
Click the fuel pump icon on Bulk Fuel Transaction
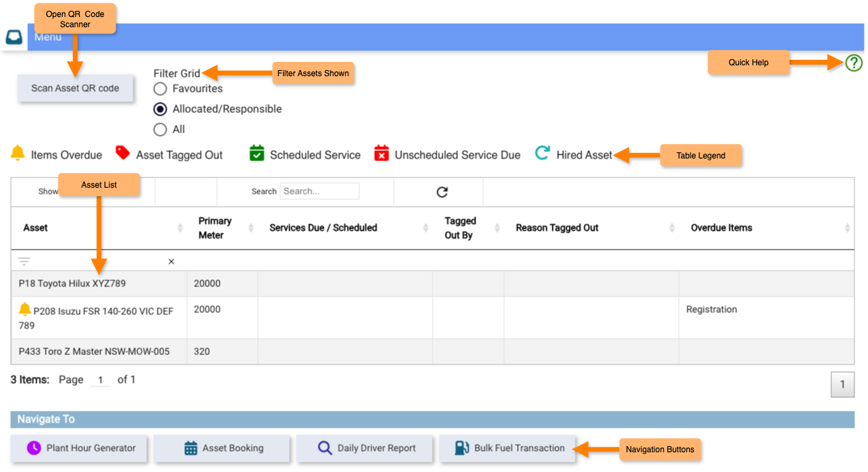(x=462, y=448)
